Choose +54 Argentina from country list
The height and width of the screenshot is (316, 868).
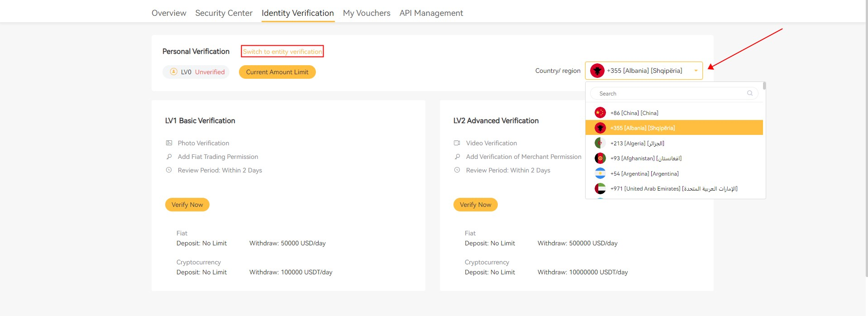[x=644, y=174]
